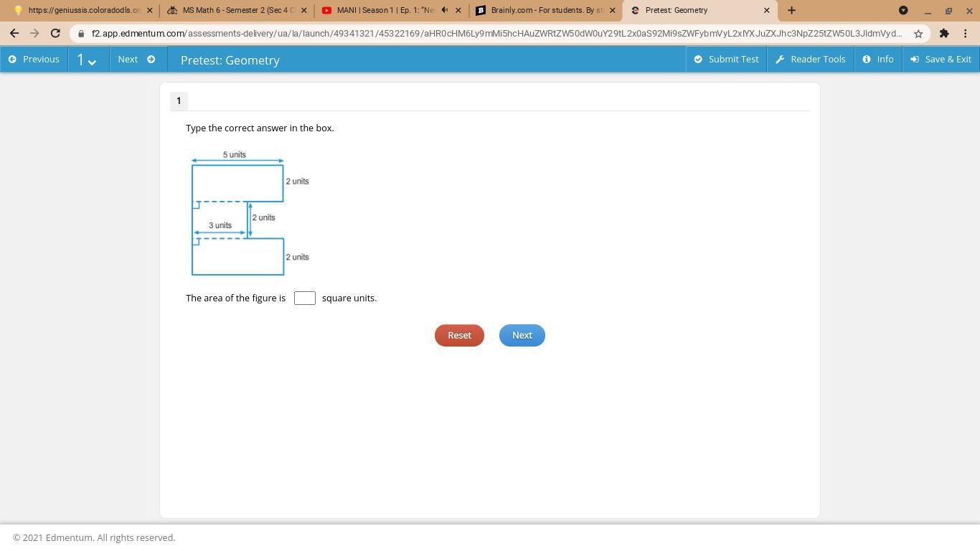Click the "© 2021 Edmentum. All rights reserved." footer
Screen dimensions: 980x551
click(x=94, y=537)
